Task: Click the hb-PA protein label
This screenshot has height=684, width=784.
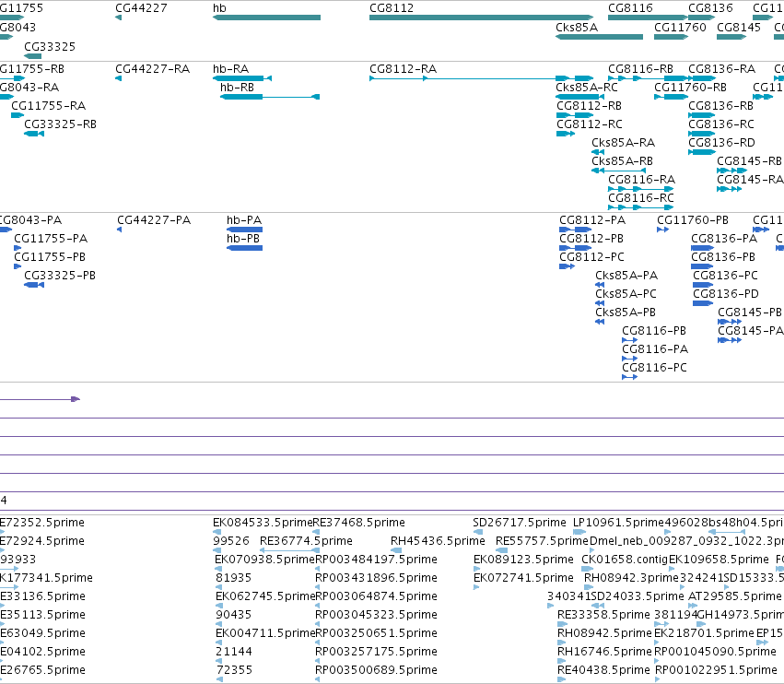Action: 244,220
